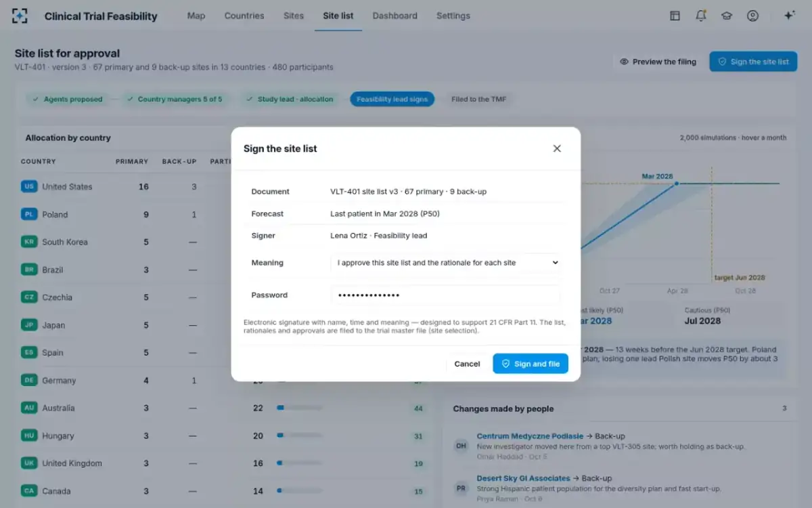Open the Sites tab
The image size is (812, 508).
(294, 16)
